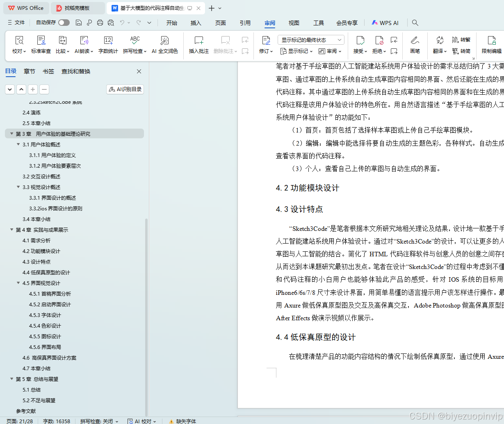504x424 pixels.
Task: Select the 画笔 ink pen tool
Action: coord(415,44)
